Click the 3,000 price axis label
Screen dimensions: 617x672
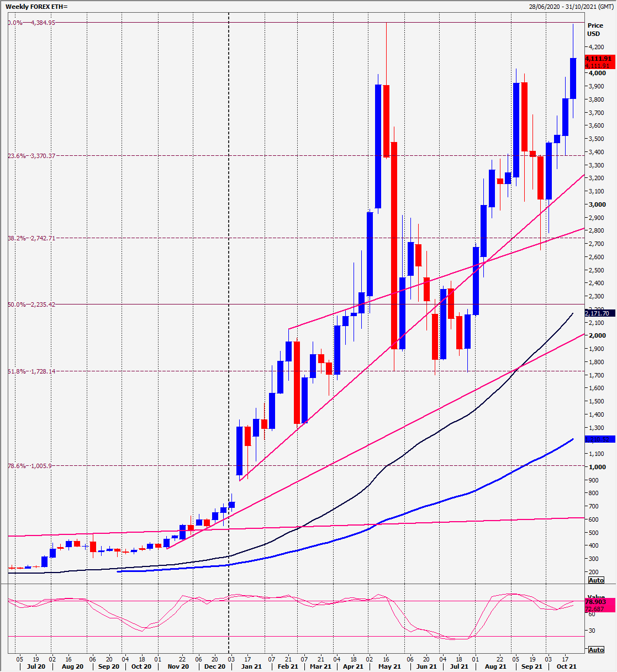click(x=596, y=204)
